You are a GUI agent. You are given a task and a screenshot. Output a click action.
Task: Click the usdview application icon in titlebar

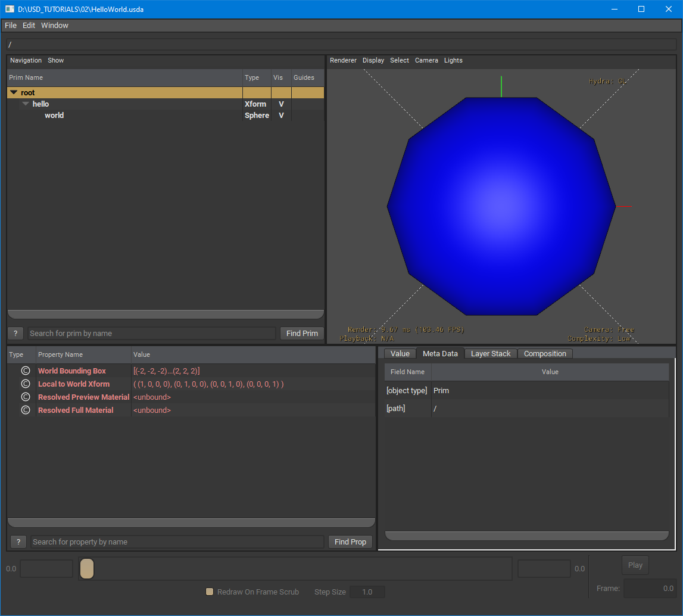click(x=9, y=9)
